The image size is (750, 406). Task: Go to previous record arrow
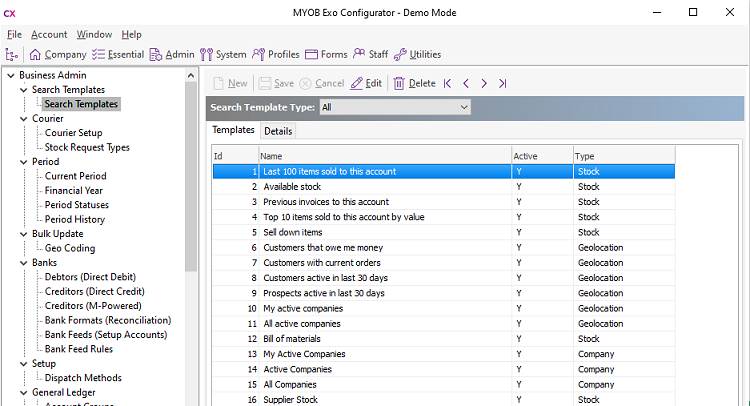click(466, 83)
